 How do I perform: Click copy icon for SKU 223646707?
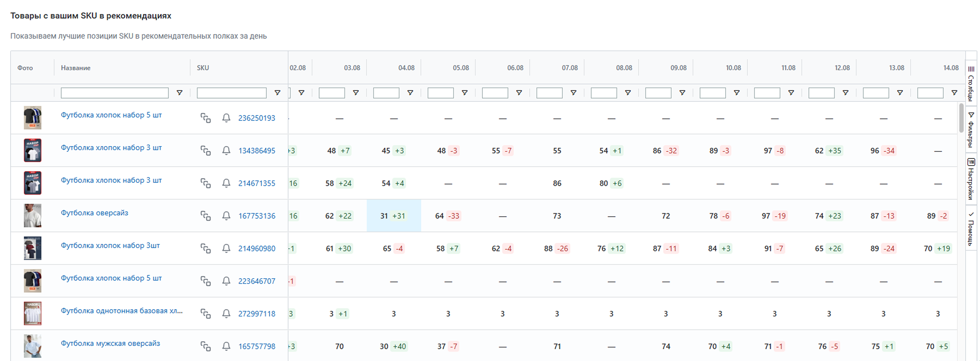tap(205, 281)
